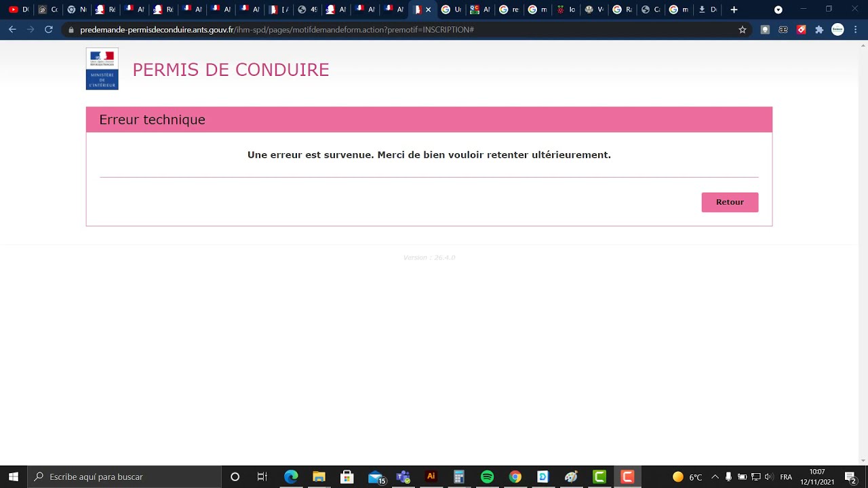868x488 pixels.
Task: Open the Windows Start menu
Action: [x=14, y=476]
